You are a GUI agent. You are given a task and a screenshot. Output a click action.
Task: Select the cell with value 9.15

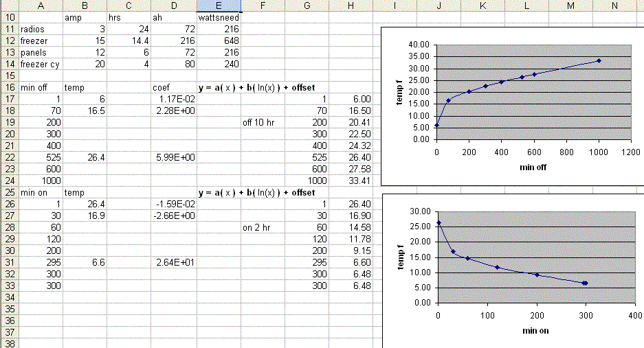(351, 251)
